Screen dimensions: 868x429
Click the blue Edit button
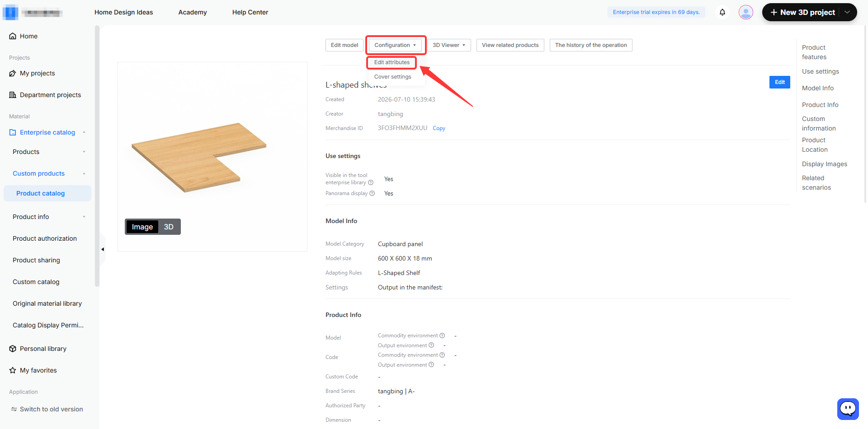pos(780,82)
